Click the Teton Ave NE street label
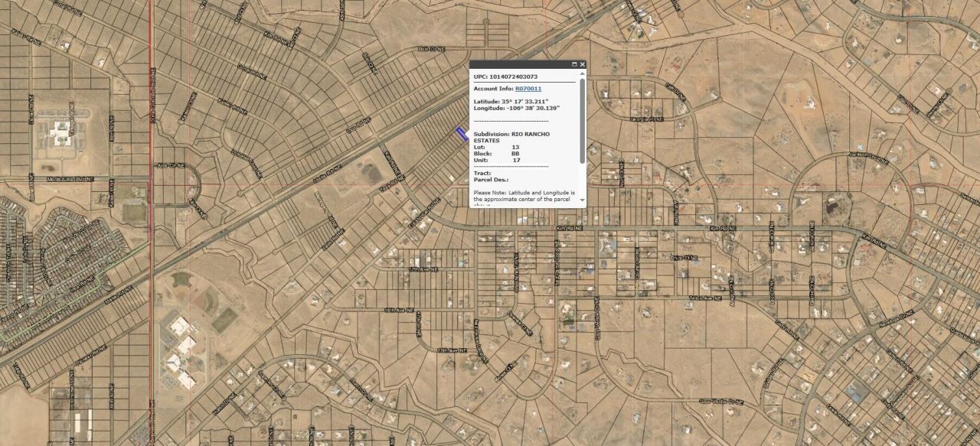This screenshot has height=446, width=980. (704, 298)
